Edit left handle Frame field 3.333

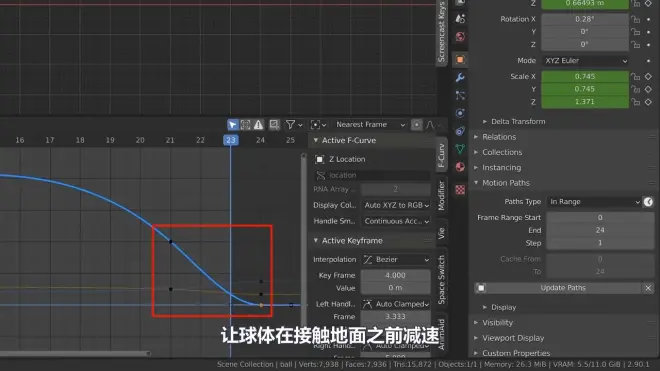396,317
